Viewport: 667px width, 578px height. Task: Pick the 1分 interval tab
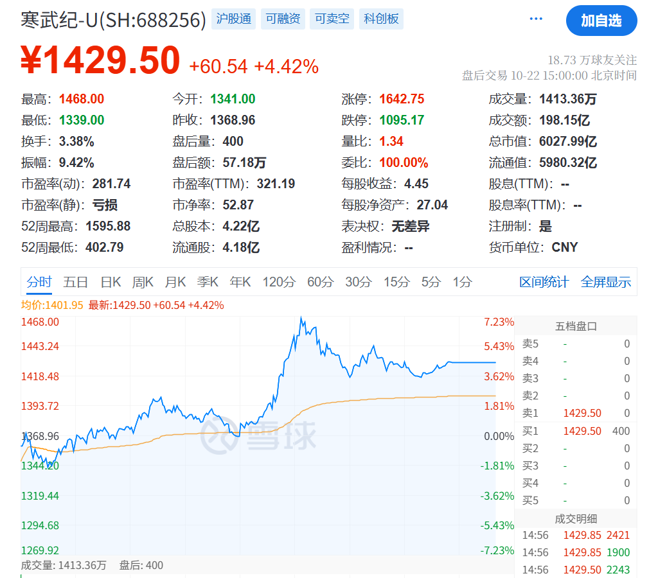[x=462, y=282]
